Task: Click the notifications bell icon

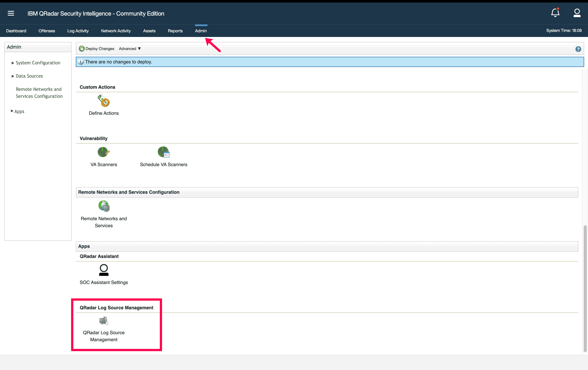Action: (x=555, y=13)
